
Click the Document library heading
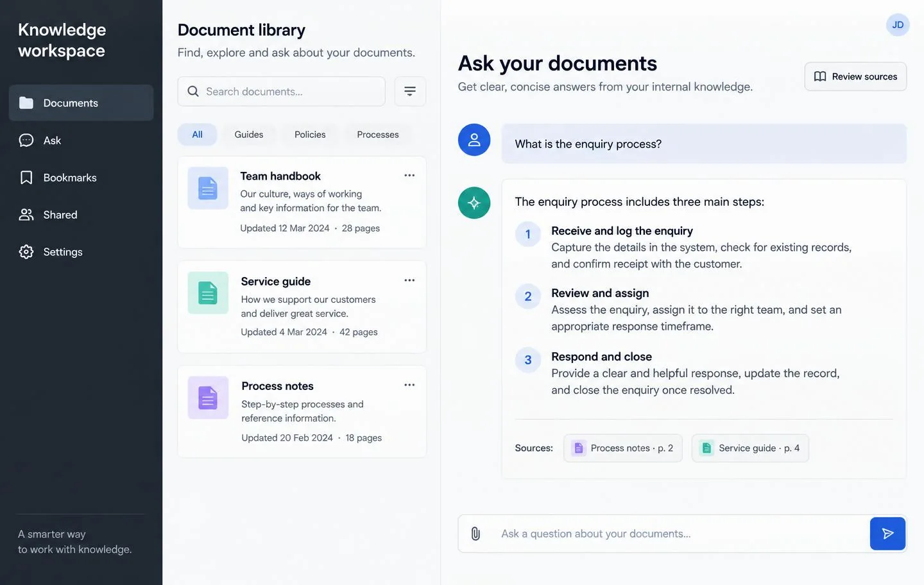(x=241, y=30)
